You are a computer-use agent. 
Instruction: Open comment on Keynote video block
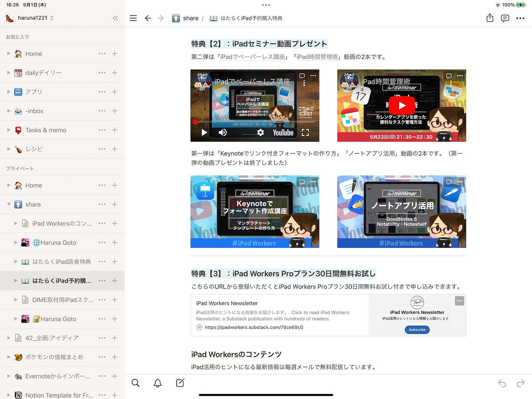(x=302, y=182)
